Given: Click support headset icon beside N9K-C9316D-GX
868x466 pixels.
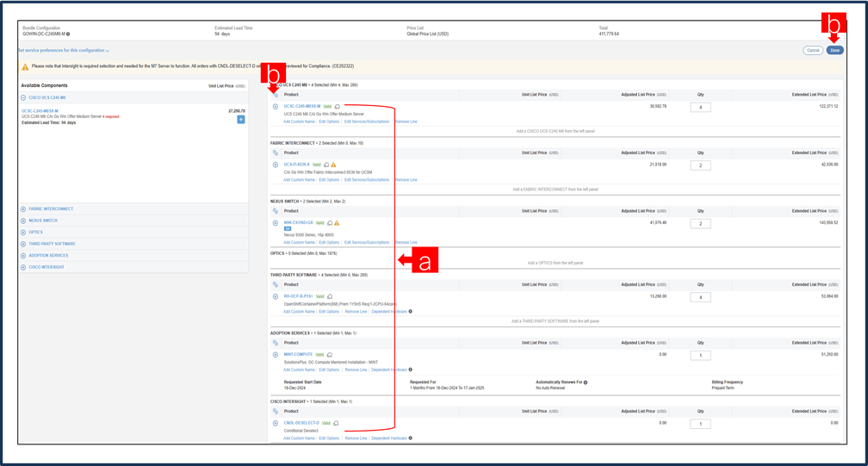Looking at the screenshot, I should click(330, 223).
